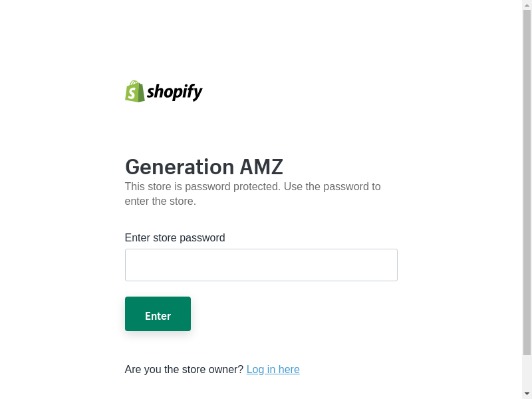Click the word "here" in the login link
This screenshot has width=532, height=399.
pyautogui.click(x=289, y=369)
